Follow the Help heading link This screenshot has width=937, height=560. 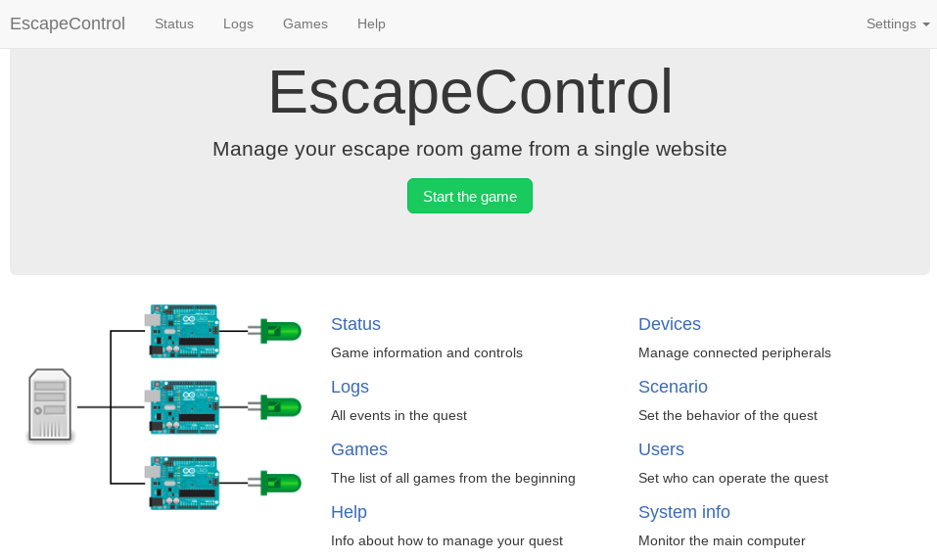coord(349,512)
